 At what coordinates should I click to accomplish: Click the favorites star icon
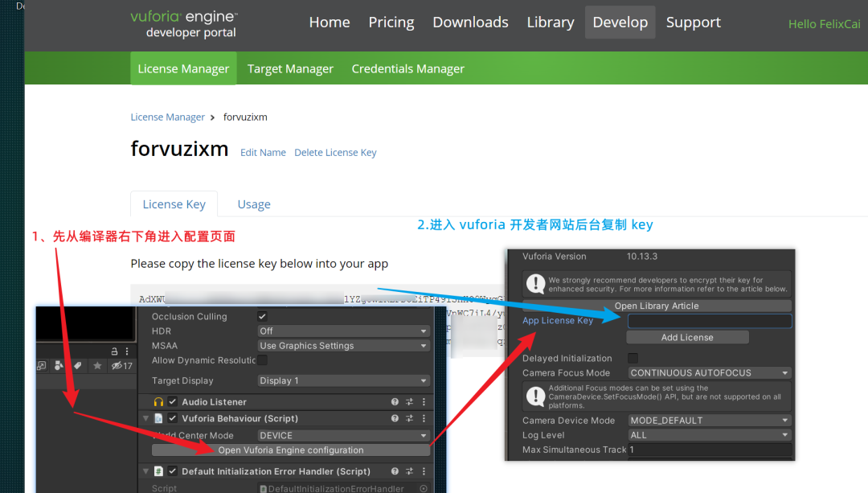coord(97,366)
